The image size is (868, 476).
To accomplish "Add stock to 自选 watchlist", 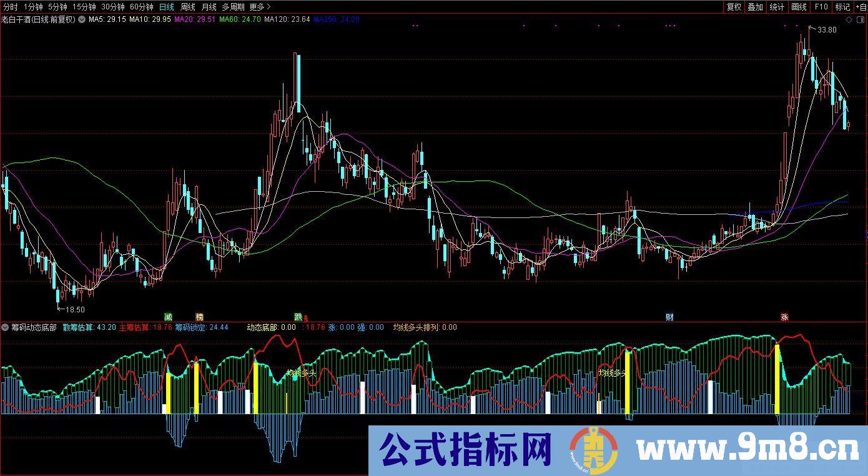I will pos(861,7).
